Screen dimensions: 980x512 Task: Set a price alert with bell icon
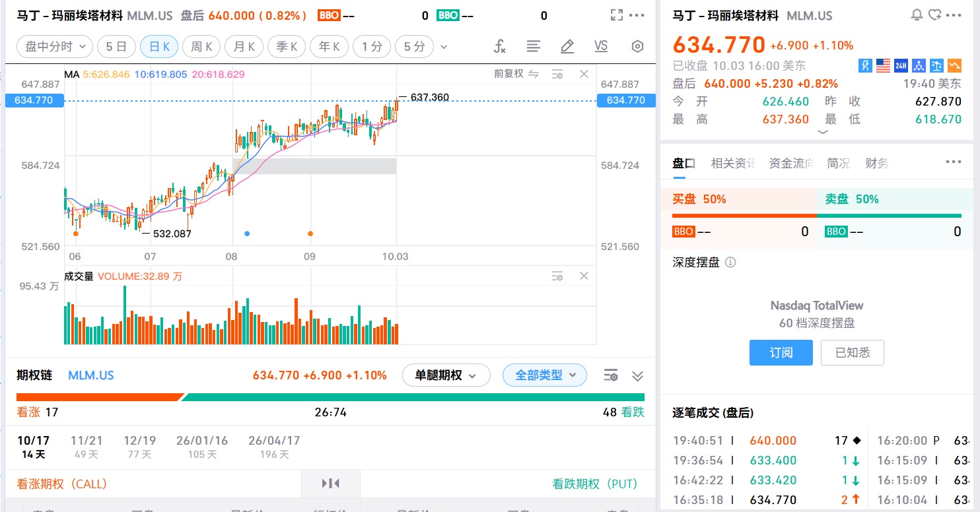tap(917, 15)
